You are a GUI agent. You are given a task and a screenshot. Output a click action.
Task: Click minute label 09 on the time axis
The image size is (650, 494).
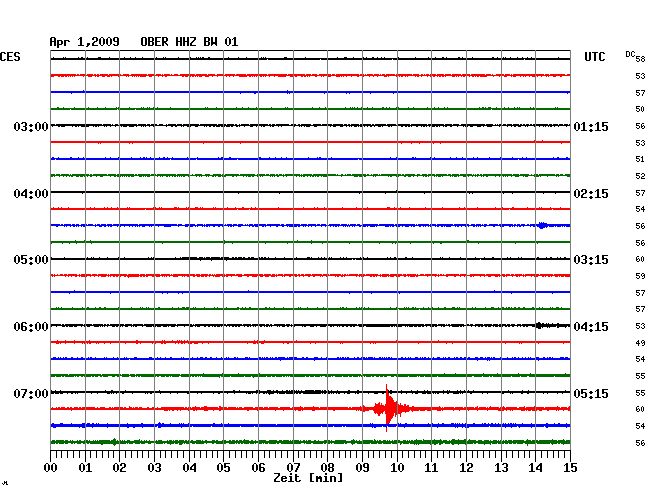click(362, 467)
